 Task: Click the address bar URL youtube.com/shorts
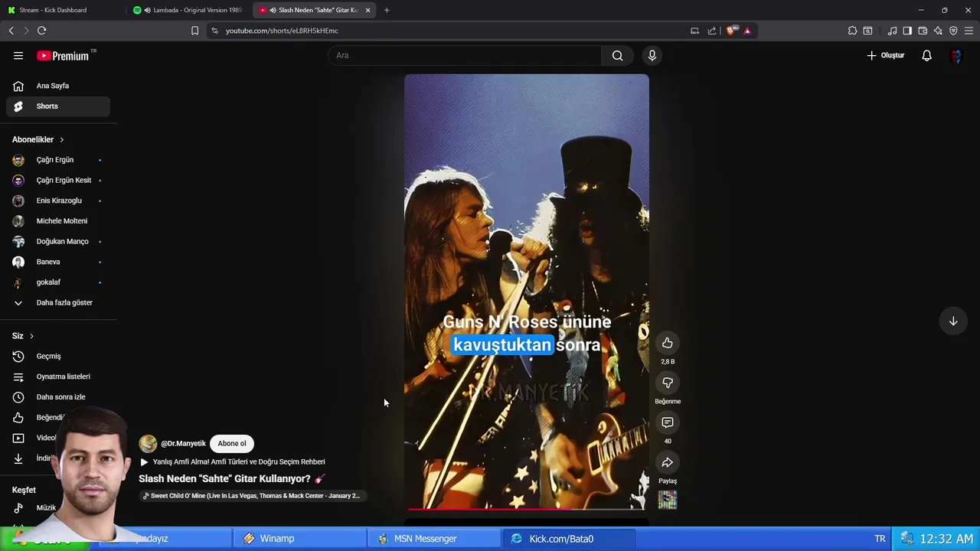point(282,31)
